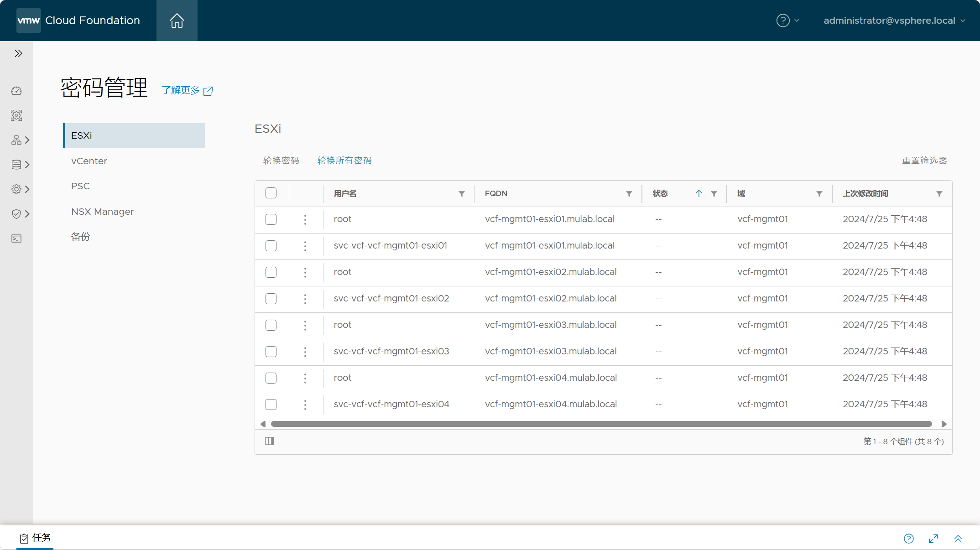Open the repository database sidebar icon
The image size is (980, 550).
(16, 165)
